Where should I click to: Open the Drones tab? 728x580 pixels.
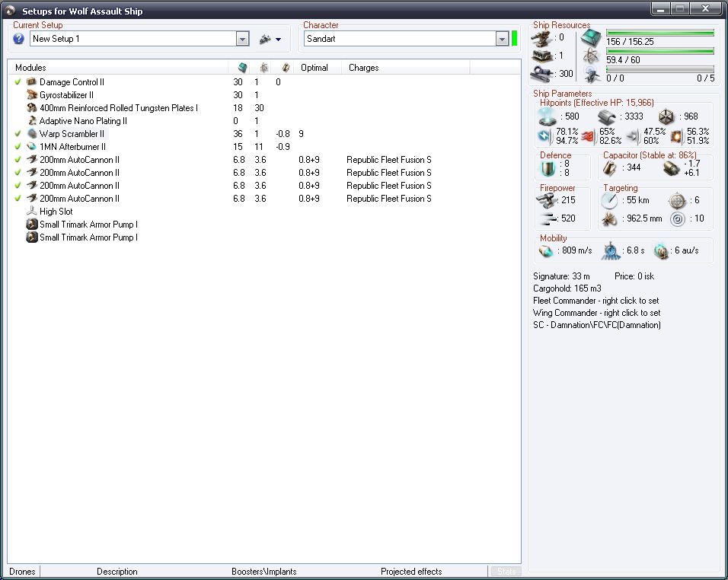pos(22,571)
